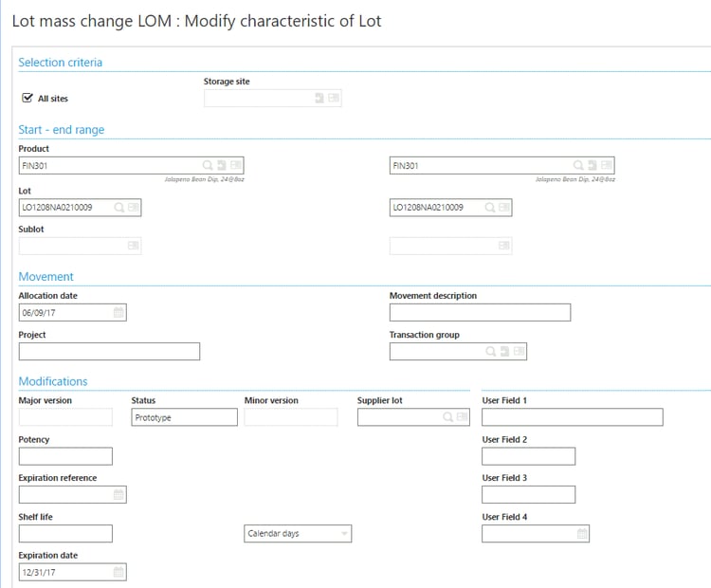Click the Transaction group input field

[x=458, y=351]
